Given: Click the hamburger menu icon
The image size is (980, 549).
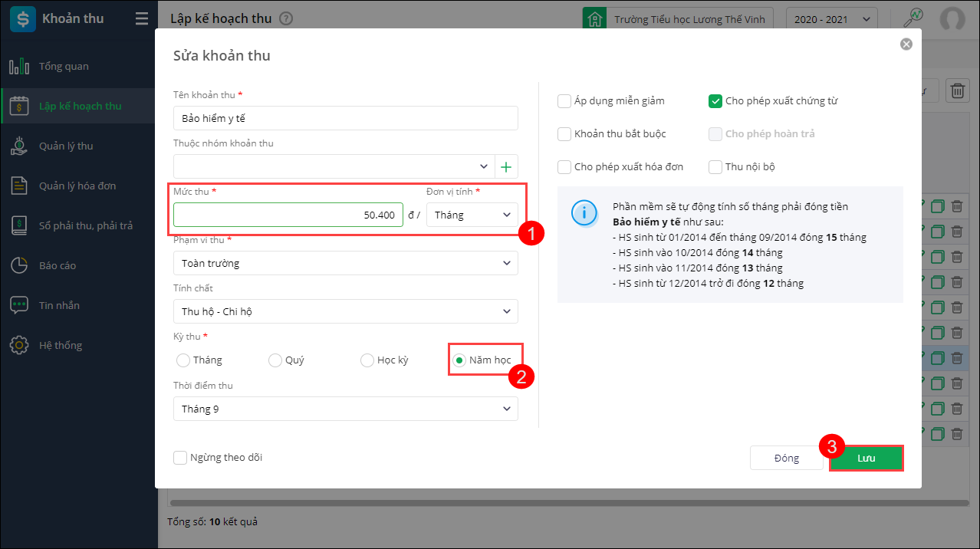Looking at the screenshot, I should (142, 19).
